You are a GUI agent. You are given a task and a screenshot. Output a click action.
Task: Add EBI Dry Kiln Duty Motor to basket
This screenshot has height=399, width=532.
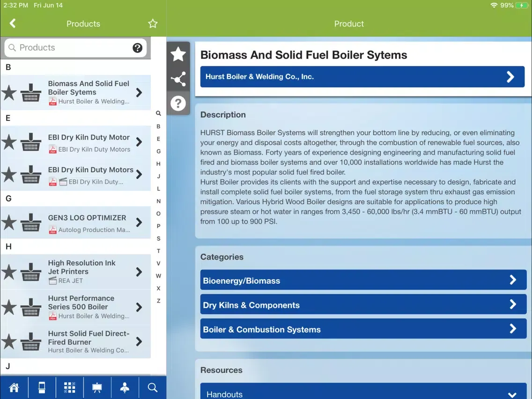(31, 142)
